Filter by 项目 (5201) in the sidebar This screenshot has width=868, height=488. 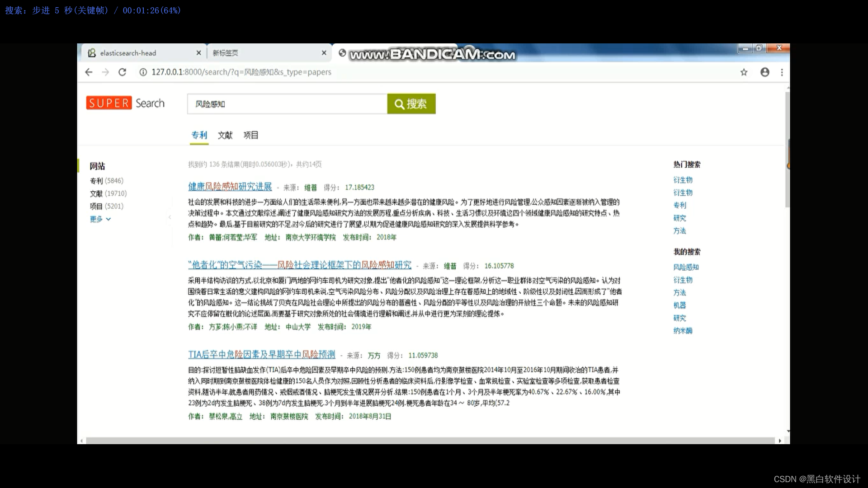pyautogui.click(x=107, y=206)
